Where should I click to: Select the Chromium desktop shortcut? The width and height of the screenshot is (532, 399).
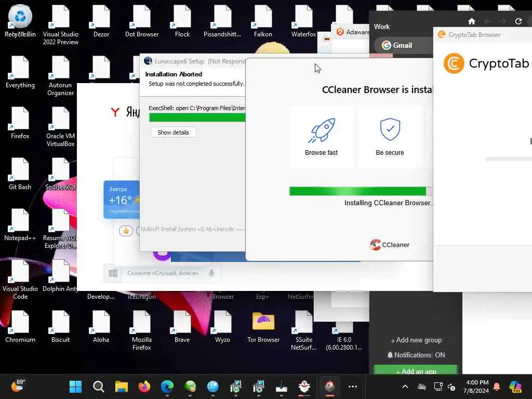(20, 326)
